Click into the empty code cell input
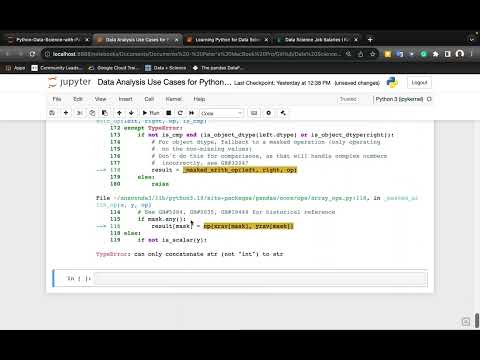Viewport: 480px width, 360px height. click(260, 279)
